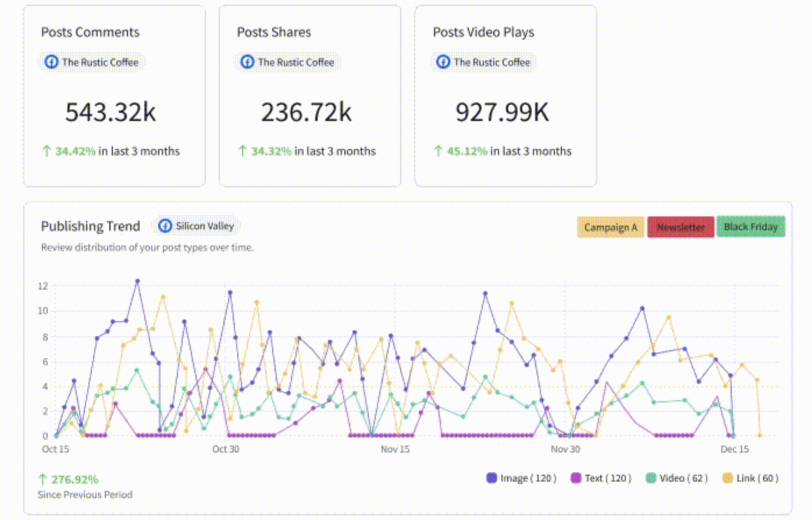Click Facebook icon beside Silicon Valley
Screen dimensions: 812x520
[x=165, y=226]
